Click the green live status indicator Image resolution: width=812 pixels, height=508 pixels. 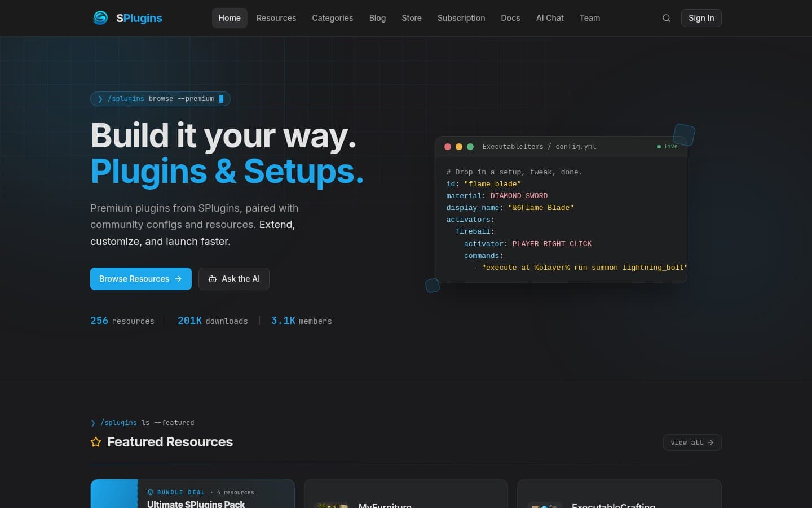tap(668, 147)
